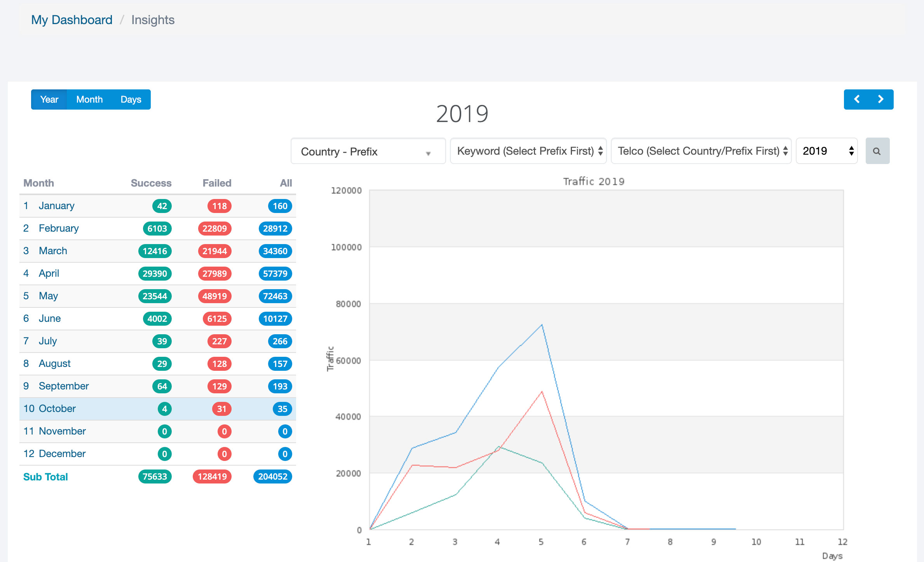Open the August month link
Screen dimensions: 924x562
tap(54, 364)
